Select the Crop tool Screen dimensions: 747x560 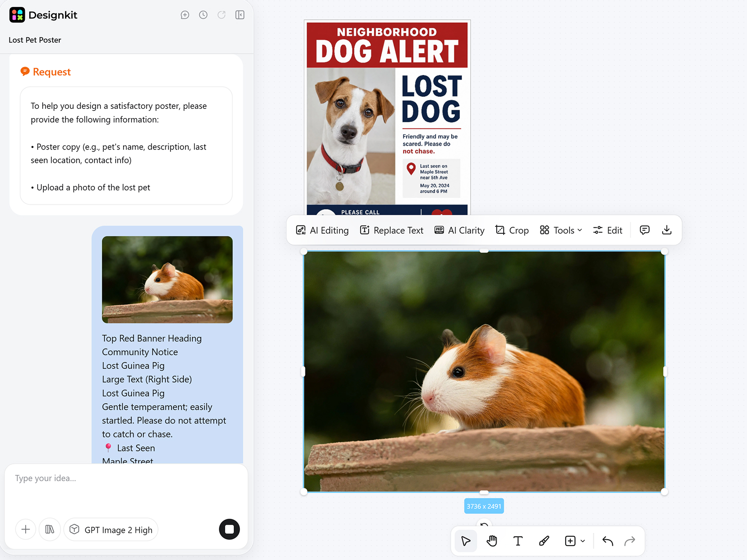[x=512, y=230]
